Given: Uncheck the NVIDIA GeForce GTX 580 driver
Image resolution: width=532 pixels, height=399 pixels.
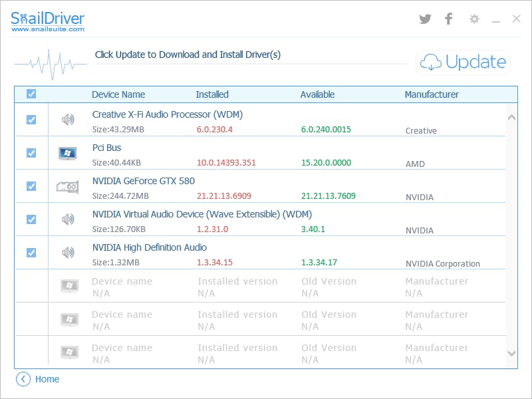Looking at the screenshot, I should 31,186.
